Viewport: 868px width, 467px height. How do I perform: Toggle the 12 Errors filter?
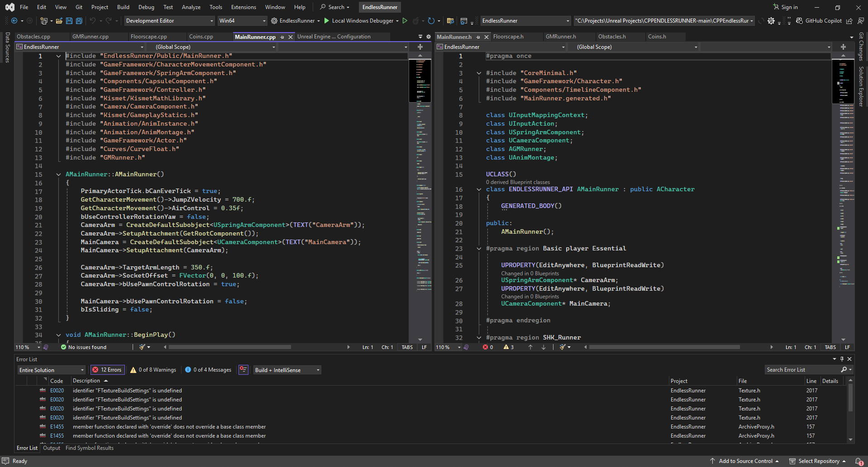pos(107,370)
